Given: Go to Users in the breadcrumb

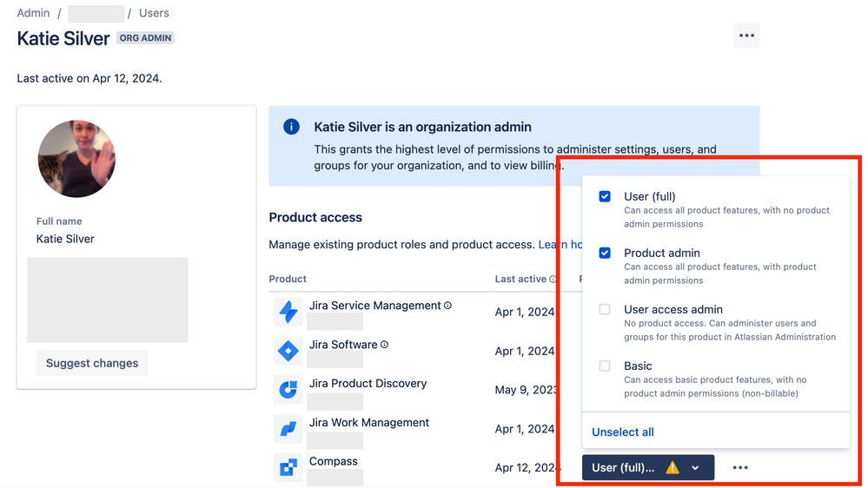Looking at the screenshot, I should (x=154, y=13).
